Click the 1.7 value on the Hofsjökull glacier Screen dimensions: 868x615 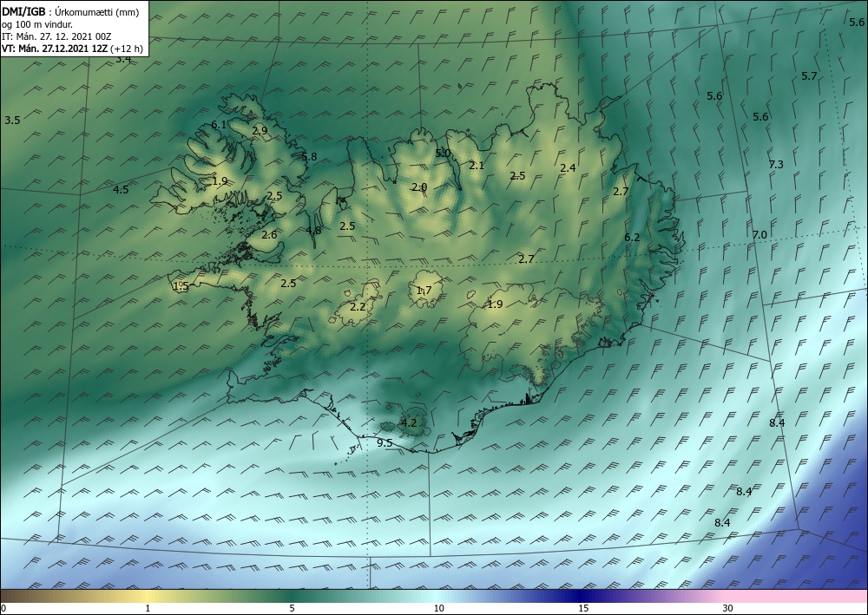pyautogui.click(x=424, y=291)
